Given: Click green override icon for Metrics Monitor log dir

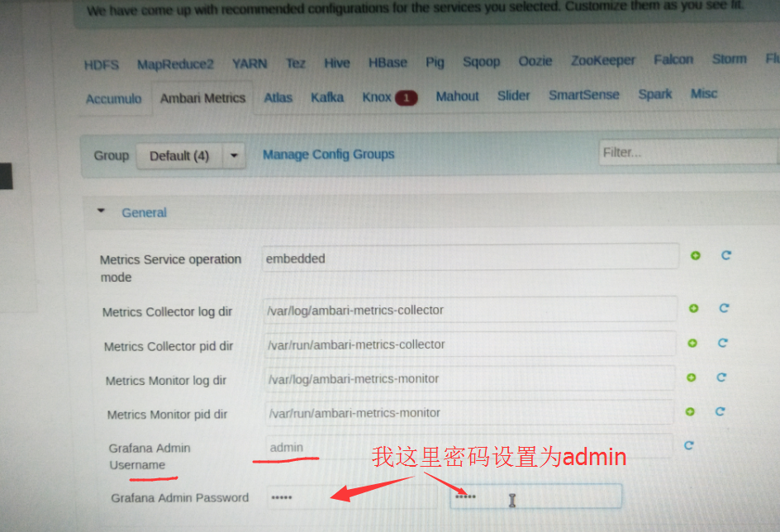Looking at the screenshot, I should [691, 378].
